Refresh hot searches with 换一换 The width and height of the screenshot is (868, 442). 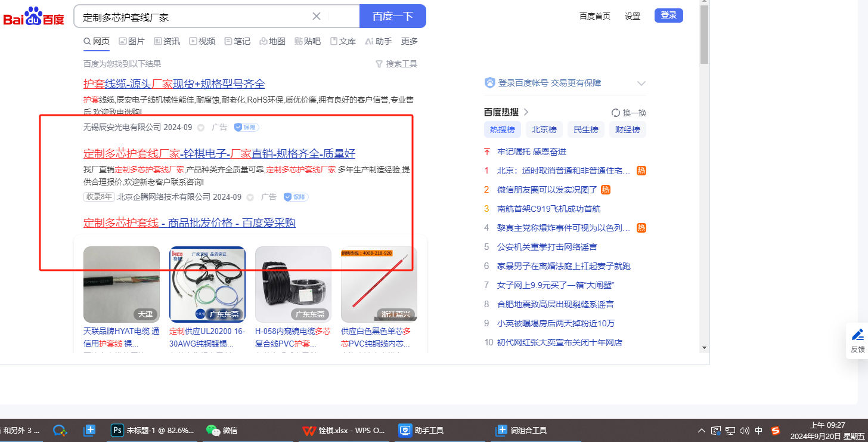tap(629, 113)
